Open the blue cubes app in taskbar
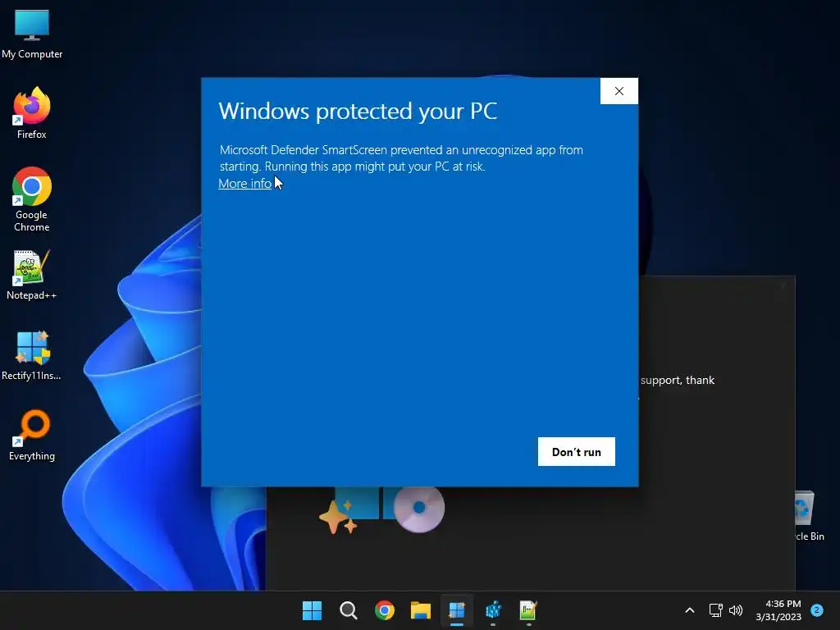Image resolution: width=840 pixels, height=630 pixels. tap(493, 610)
